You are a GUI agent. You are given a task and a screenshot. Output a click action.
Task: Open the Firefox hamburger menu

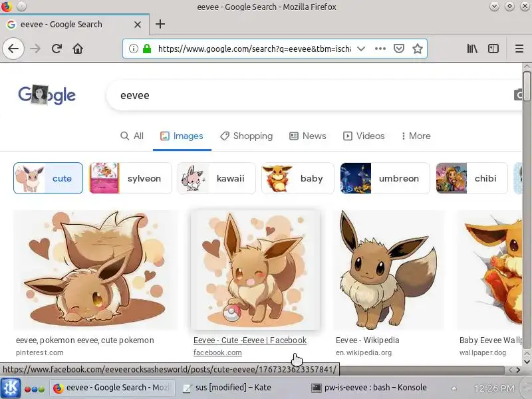click(519, 49)
